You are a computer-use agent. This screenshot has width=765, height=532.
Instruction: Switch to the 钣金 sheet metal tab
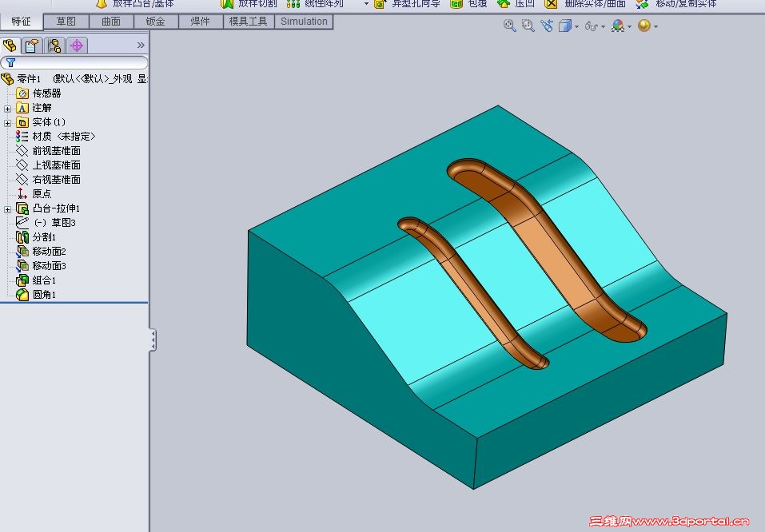click(x=156, y=22)
